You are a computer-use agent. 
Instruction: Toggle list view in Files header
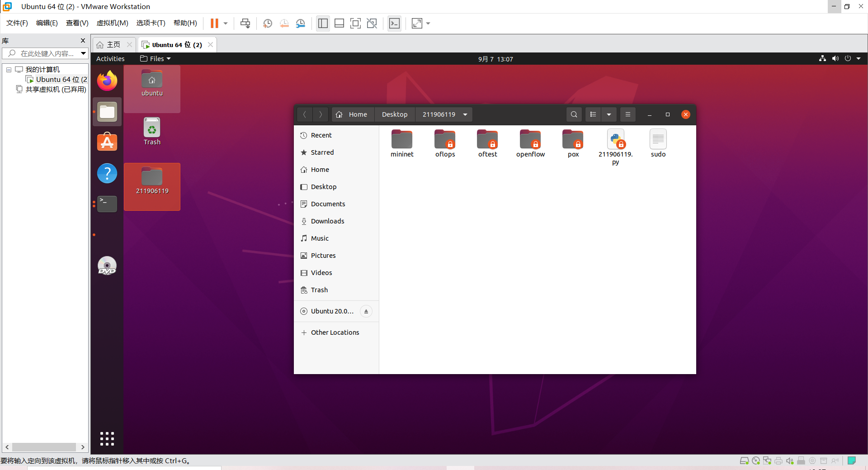coord(593,114)
